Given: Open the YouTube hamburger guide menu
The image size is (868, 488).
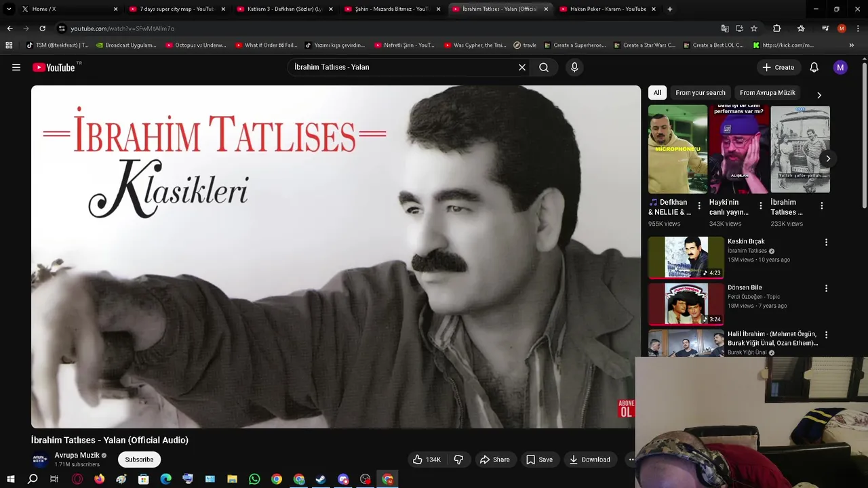Looking at the screenshot, I should tap(16, 67).
